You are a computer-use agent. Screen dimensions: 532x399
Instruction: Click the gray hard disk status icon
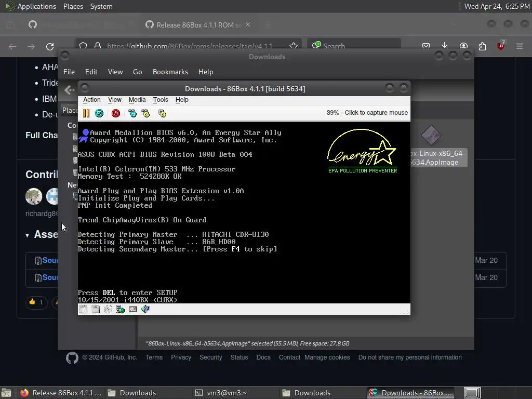133,309
